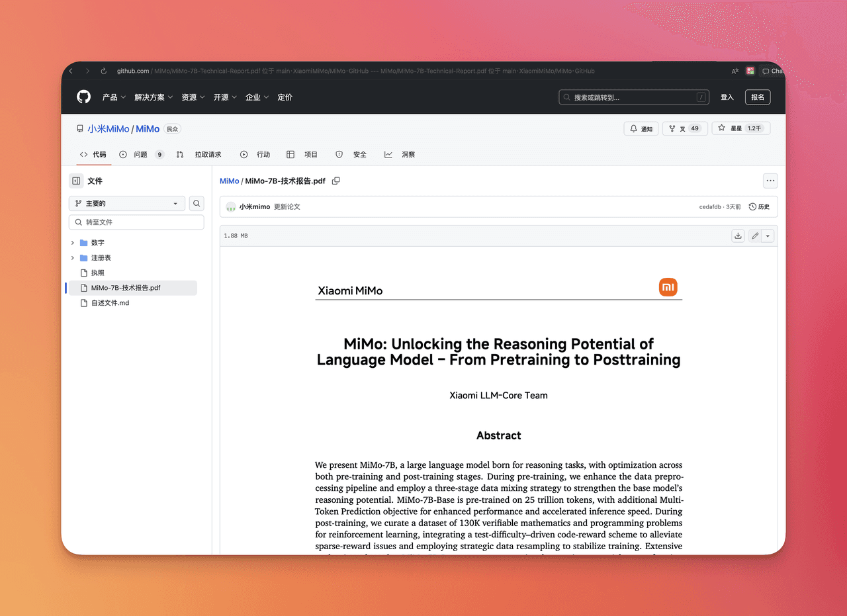The height and width of the screenshot is (616, 847).
Task: Click the 小米mimo author name
Action: point(255,206)
